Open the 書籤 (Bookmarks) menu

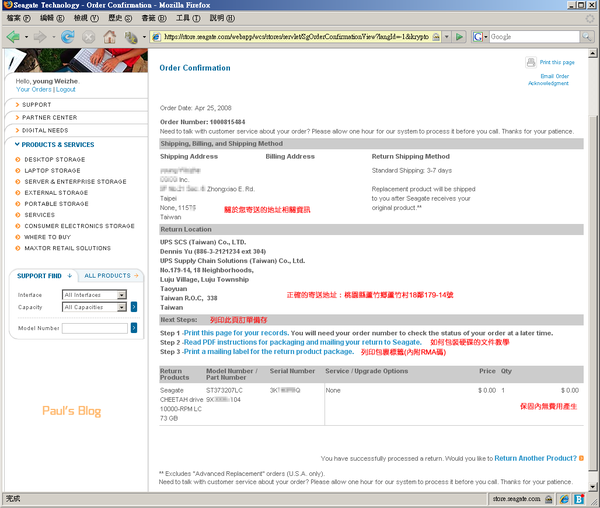coord(154,18)
